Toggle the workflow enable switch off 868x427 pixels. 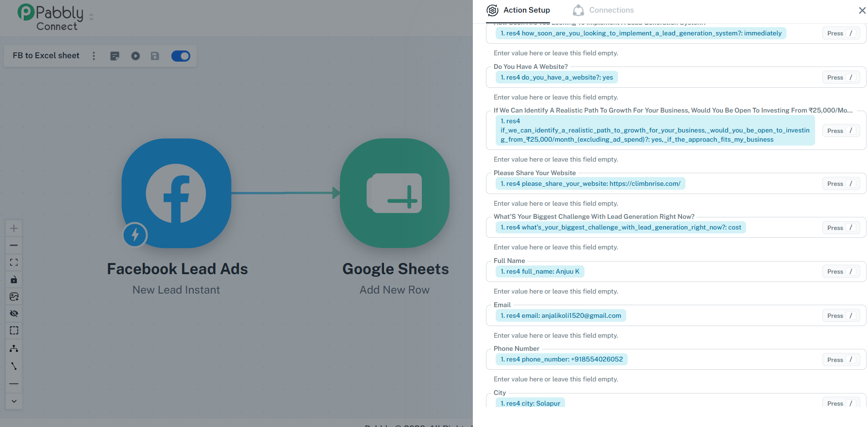coord(181,56)
